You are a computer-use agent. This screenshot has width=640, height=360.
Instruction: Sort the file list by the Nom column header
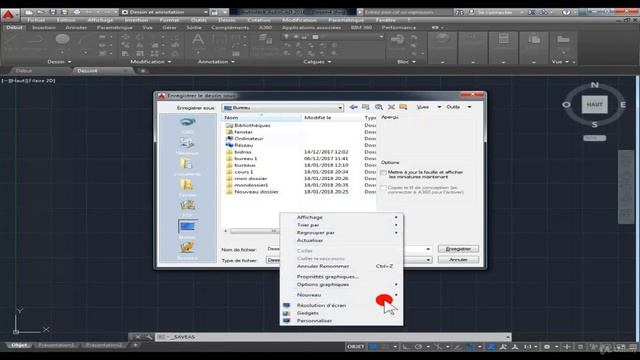point(261,118)
